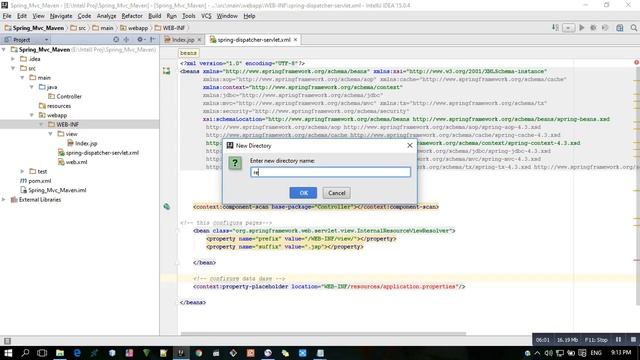
Task: Click the editor horizontal scrollbar
Action: coord(322,333)
